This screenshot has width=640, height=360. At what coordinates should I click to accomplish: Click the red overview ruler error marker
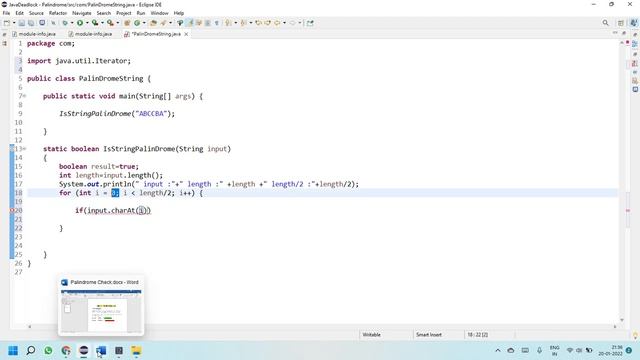click(x=628, y=210)
